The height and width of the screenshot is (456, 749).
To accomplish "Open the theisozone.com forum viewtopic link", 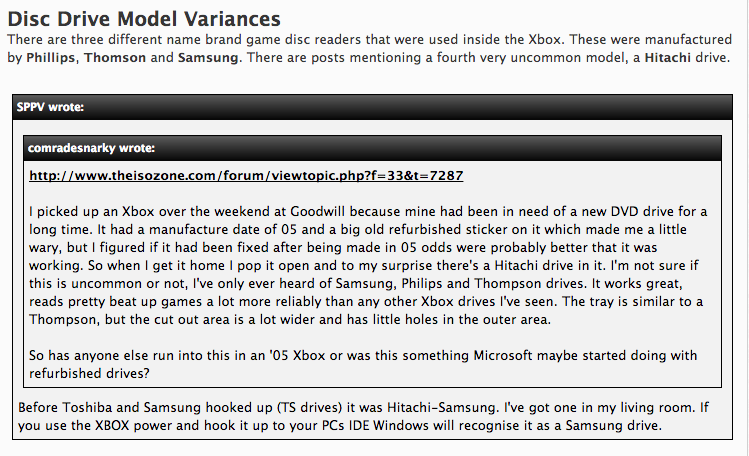I will (x=246, y=176).
